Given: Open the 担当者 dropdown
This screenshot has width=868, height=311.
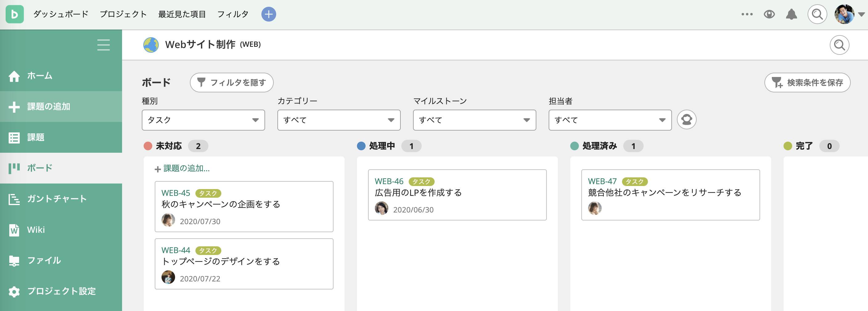Looking at the screenshot, I should point(610,120).
